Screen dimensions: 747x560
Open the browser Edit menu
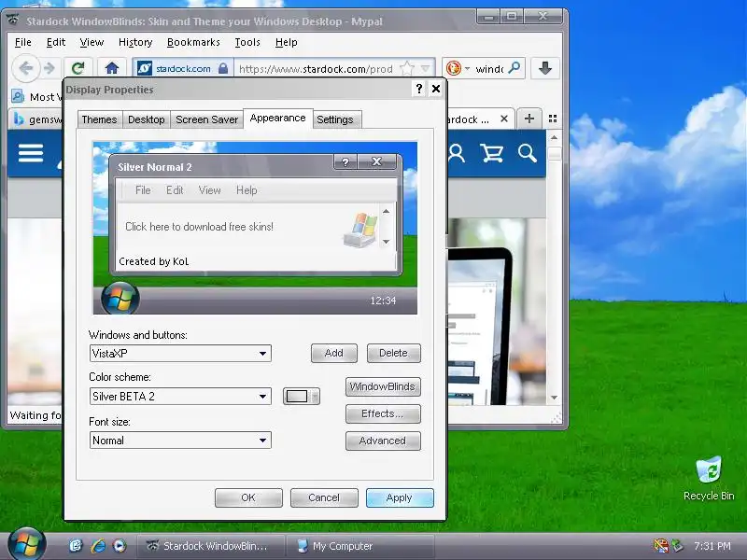click(56, 42)
